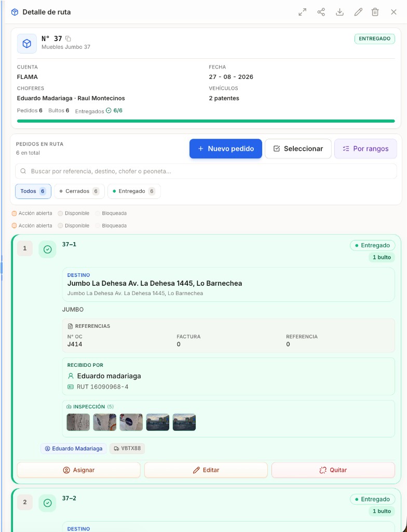Filter by Cerrados 6 tab
The height and width of the screenshot is (532, 407).
[x=79, y=191]
